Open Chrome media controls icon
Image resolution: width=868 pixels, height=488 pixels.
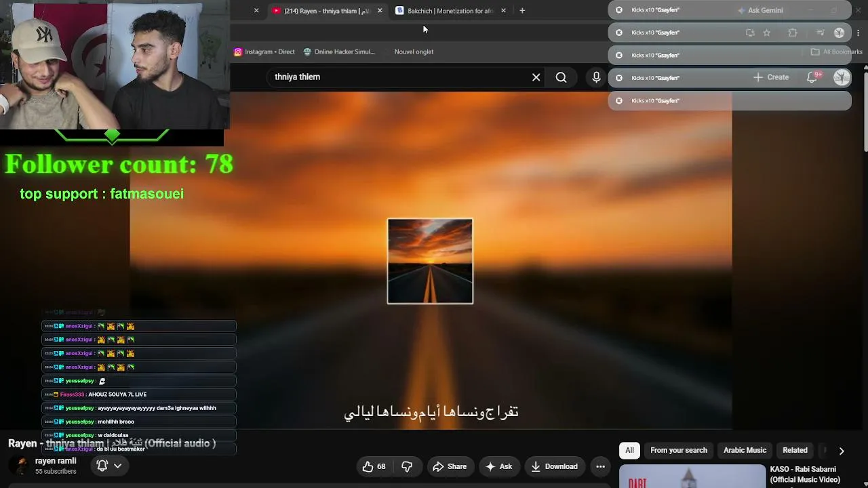(820, 33)
